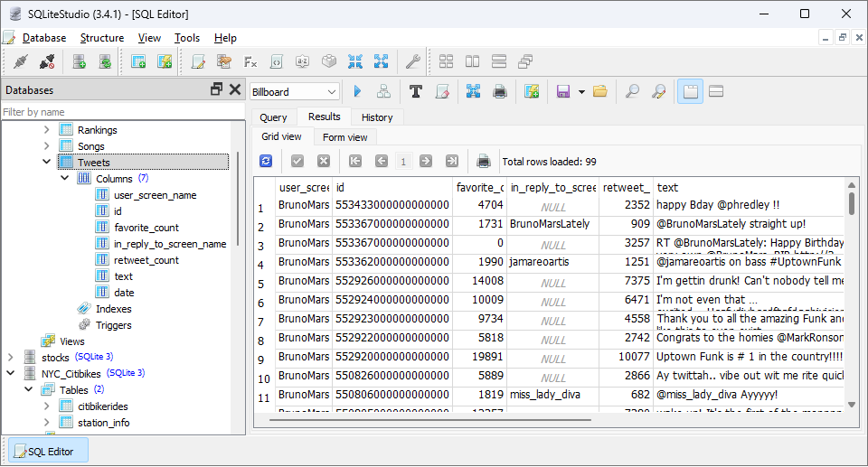Collapse the Tables (2) node
The height and width of the screenshot is (467, 868).
click(x=29, y=389)
